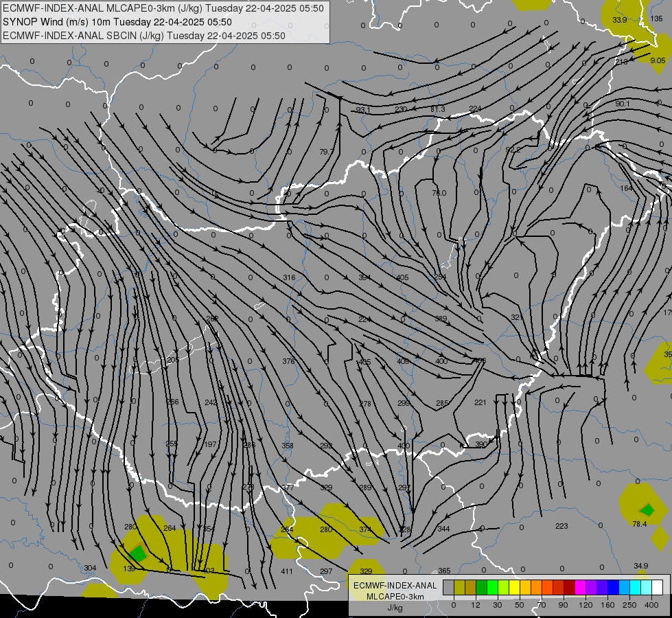Viewport: 672px width, 618px height.
Task: Click the map value '9.05'
Action: (658, 60)
